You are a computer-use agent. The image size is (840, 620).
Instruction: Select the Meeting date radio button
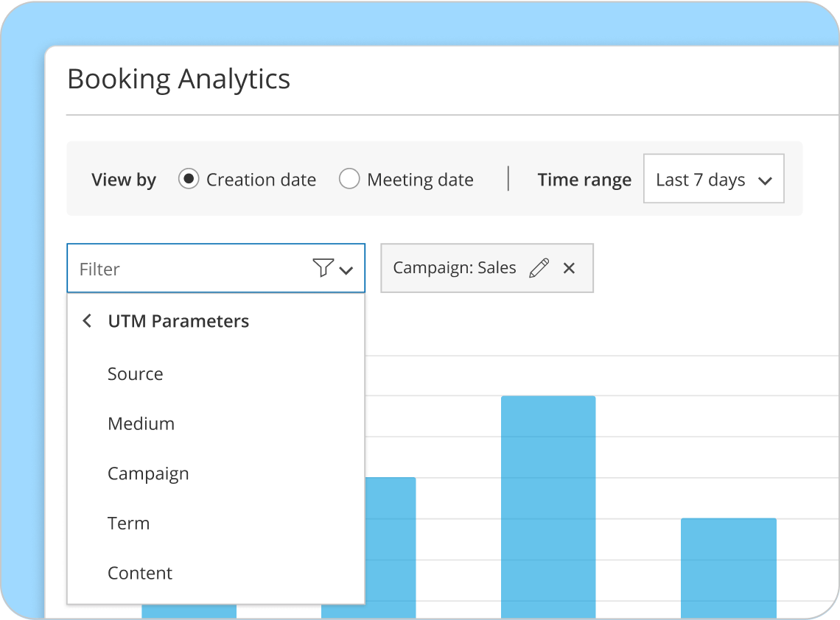click(349, 178)
